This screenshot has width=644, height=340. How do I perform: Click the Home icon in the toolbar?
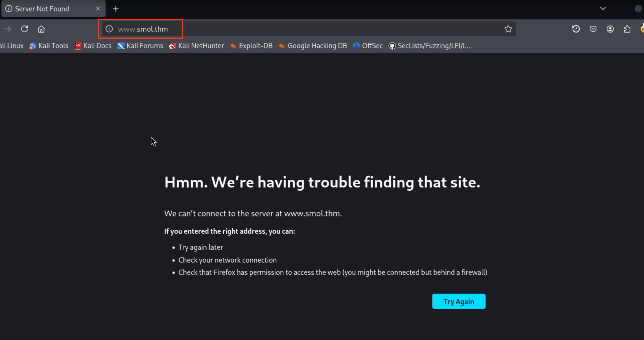(41, 29)
